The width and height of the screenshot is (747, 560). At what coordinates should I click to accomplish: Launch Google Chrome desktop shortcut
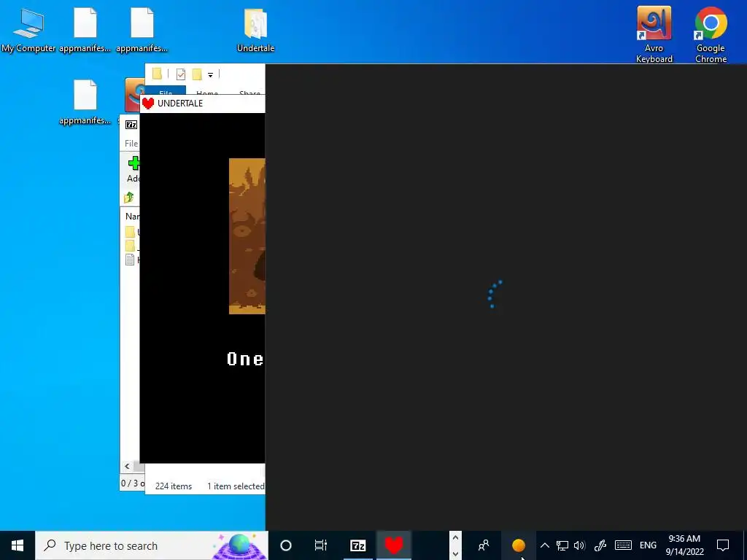(711, 34)
